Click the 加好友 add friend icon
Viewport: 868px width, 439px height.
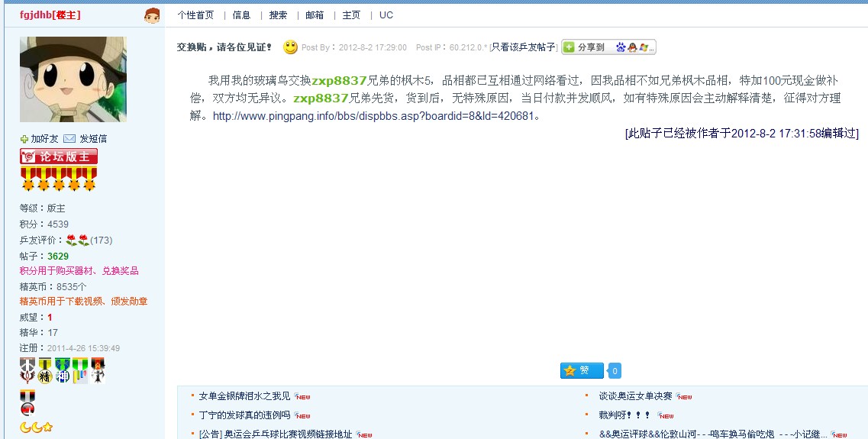(24, 139)
